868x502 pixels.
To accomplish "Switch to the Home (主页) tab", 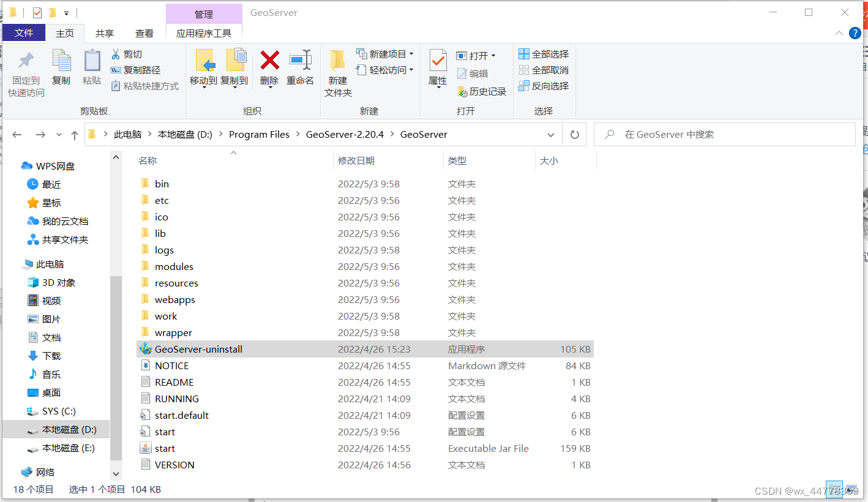I will [x=65, y=34].
